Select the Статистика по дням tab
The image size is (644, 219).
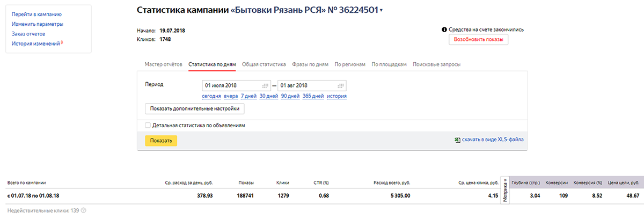coord(212,64)
